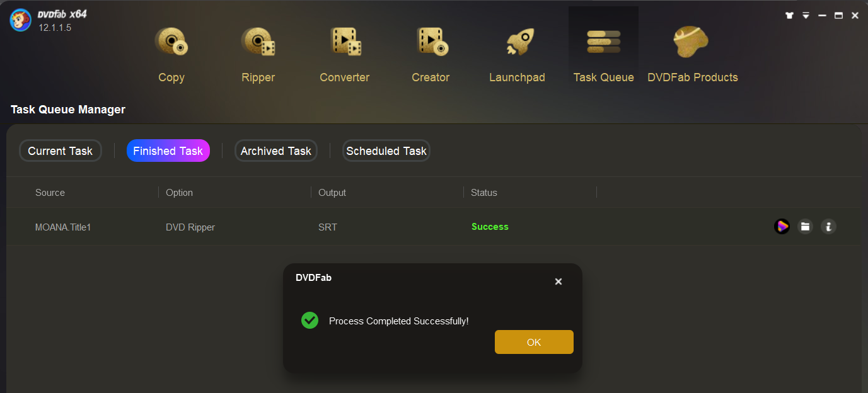Open output folder for MOANA.Title1
This screenshot has width=868, height=393.
pyautogui.click(x=805, y=226)
